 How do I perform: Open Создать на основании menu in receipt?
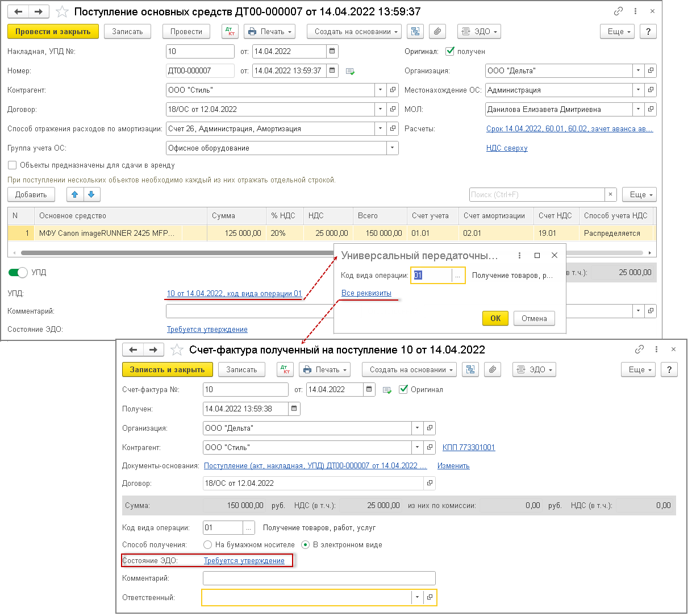pyautogui.click(x=354, y=32)
